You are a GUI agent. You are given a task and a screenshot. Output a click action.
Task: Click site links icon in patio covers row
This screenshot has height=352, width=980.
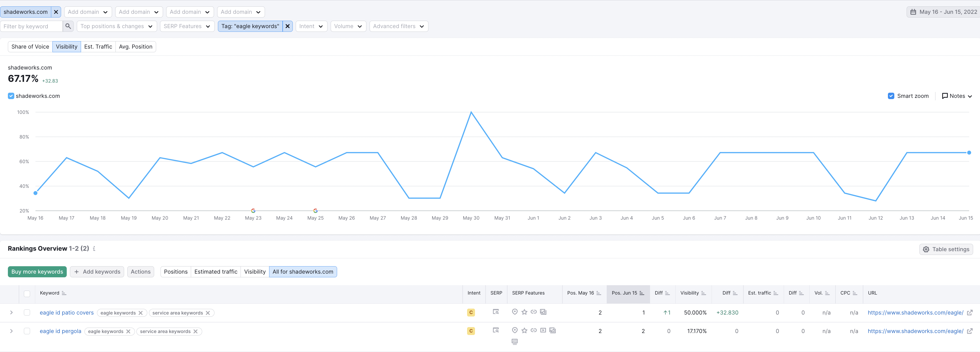tap(534, 312)
